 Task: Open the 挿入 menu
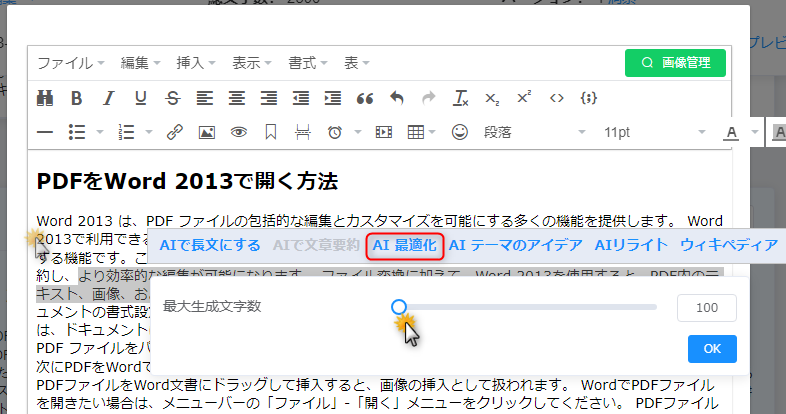(x=195, y=63)
